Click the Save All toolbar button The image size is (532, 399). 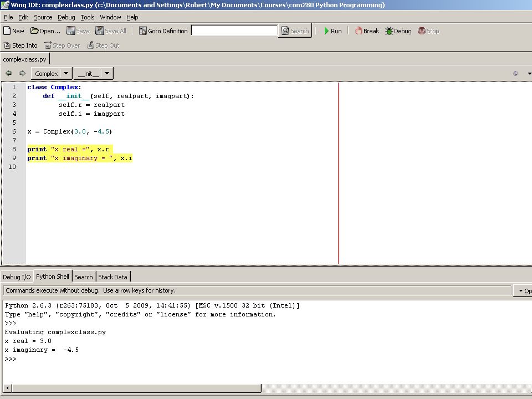tap(111, 31)
